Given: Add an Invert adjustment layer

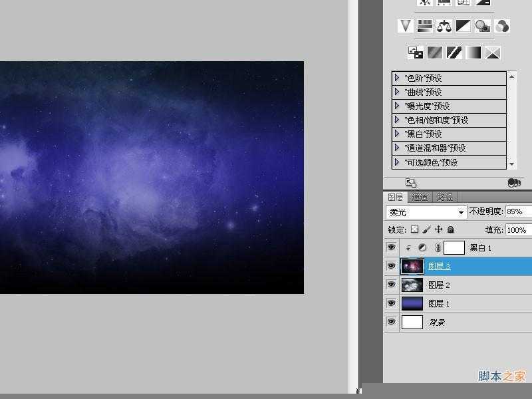Looking at the screenshot, I should click(415, 53).
